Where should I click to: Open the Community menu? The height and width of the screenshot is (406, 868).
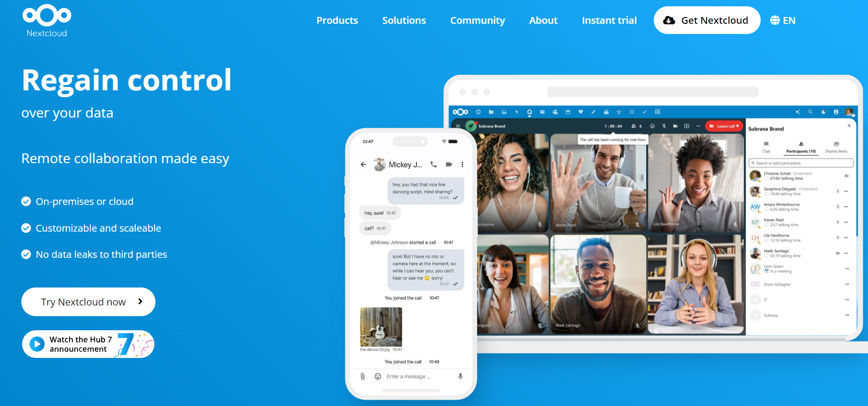pos(477,20)
